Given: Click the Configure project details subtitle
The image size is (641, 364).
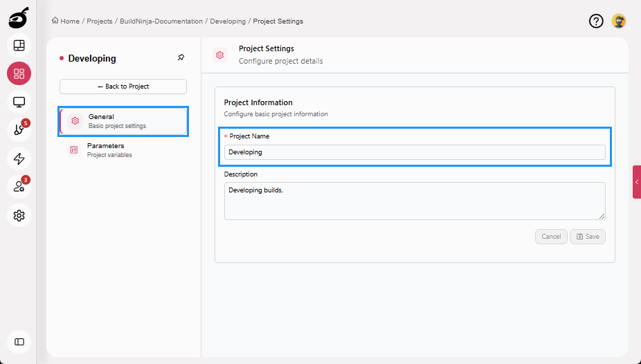Looking at the screenshot, I should (281, 61).
